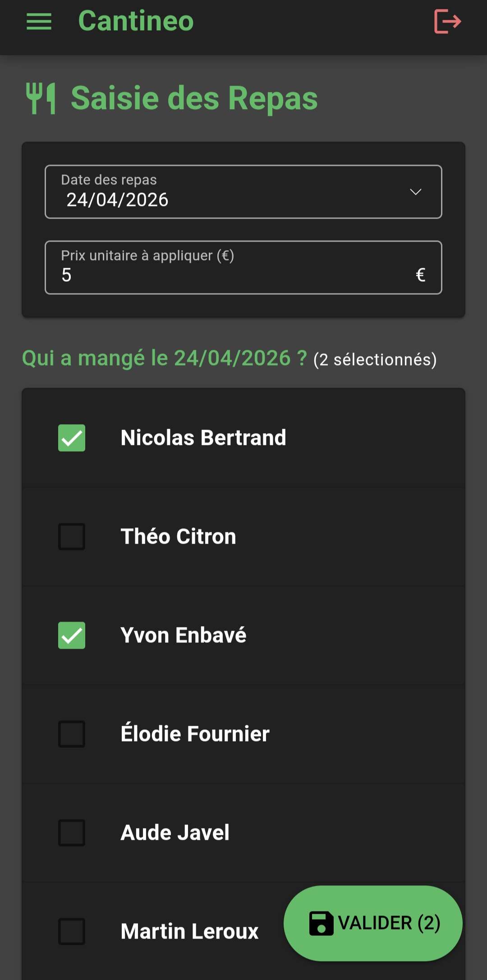Mark Martin Leroux as having eaten
Viewport: 487px width, 980px height.
[x=72, y=931]
